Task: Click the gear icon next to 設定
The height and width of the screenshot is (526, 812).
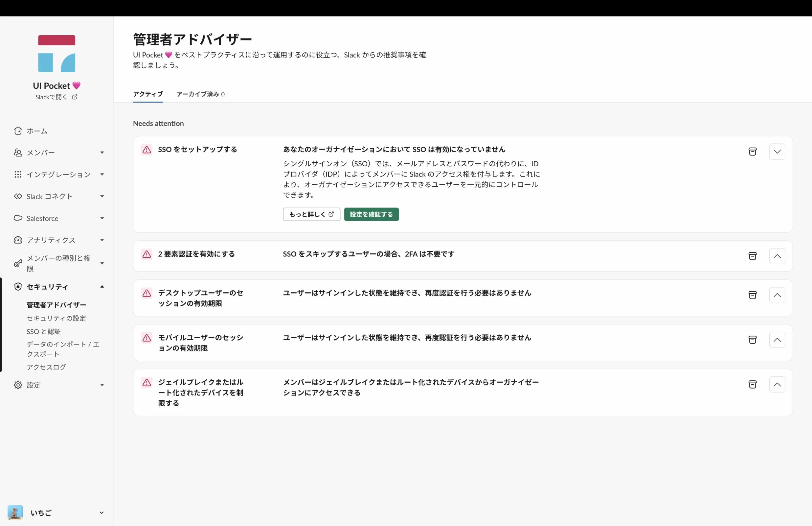Action: tap(18, 385)
